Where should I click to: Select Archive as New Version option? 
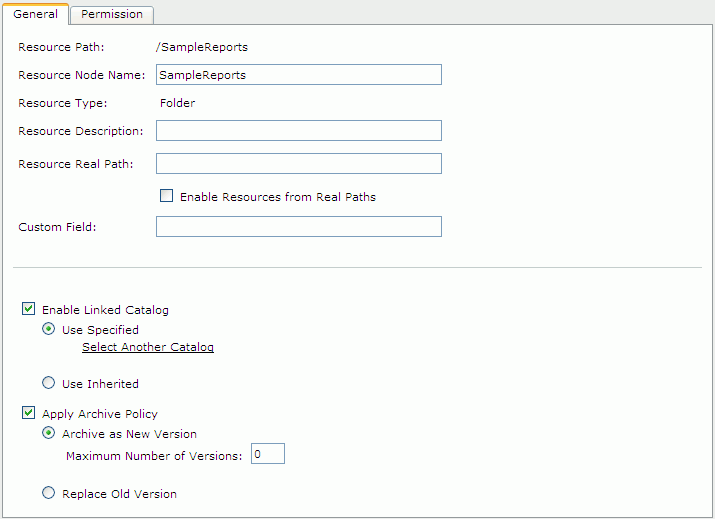(x=48, y=433)
